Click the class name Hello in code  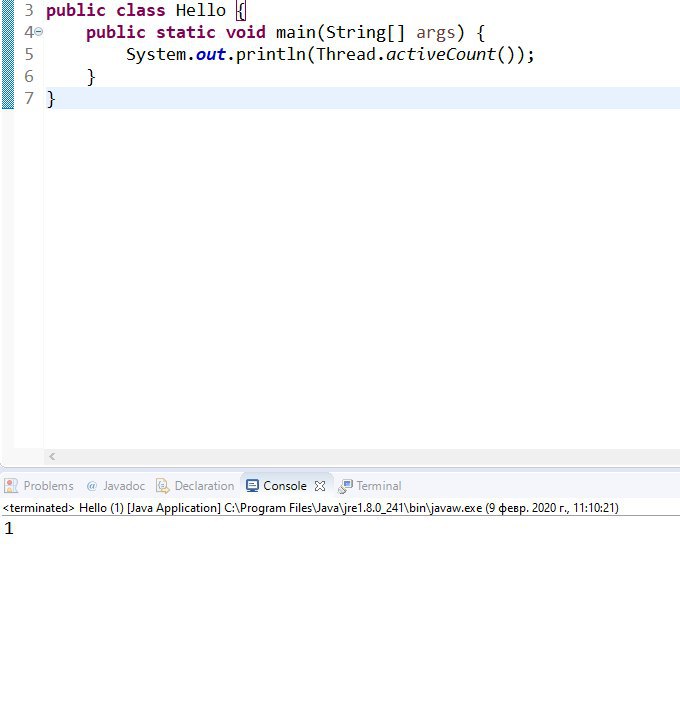(x=200, y=10)
